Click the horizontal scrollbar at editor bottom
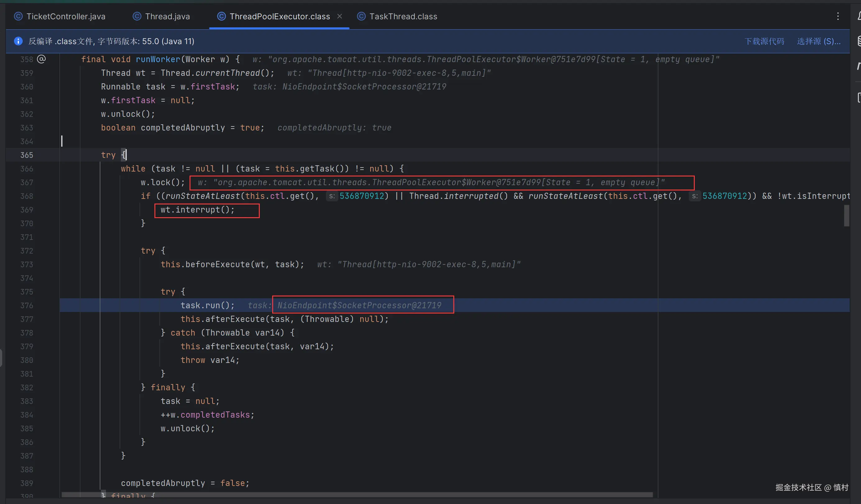 tap(357, 495)
